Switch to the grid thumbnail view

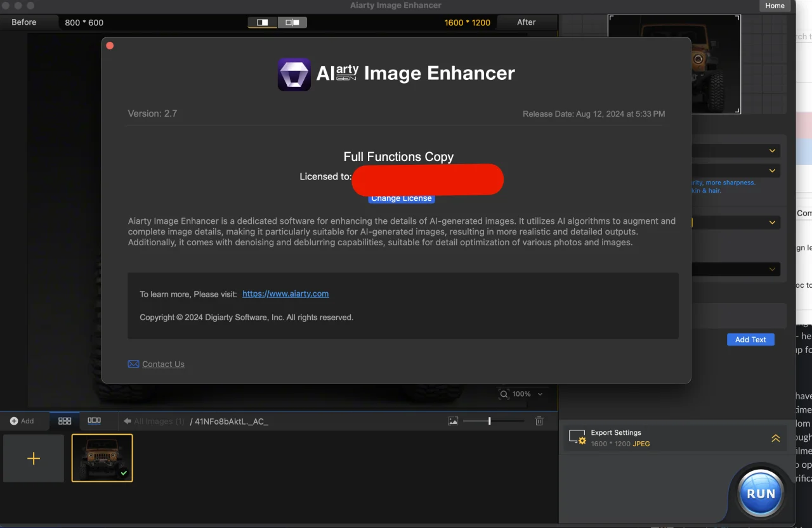[65, 420]
